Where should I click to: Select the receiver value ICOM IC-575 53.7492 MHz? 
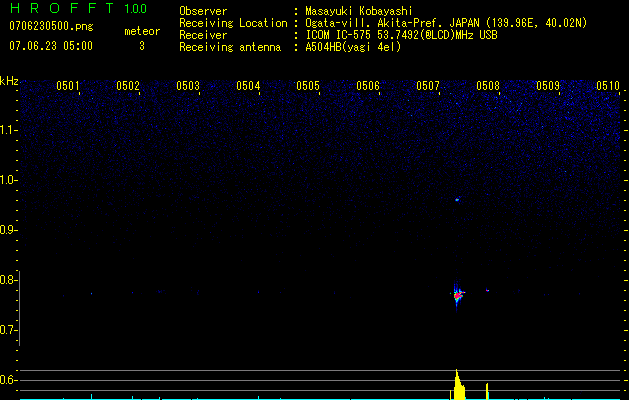coord(401,35)
